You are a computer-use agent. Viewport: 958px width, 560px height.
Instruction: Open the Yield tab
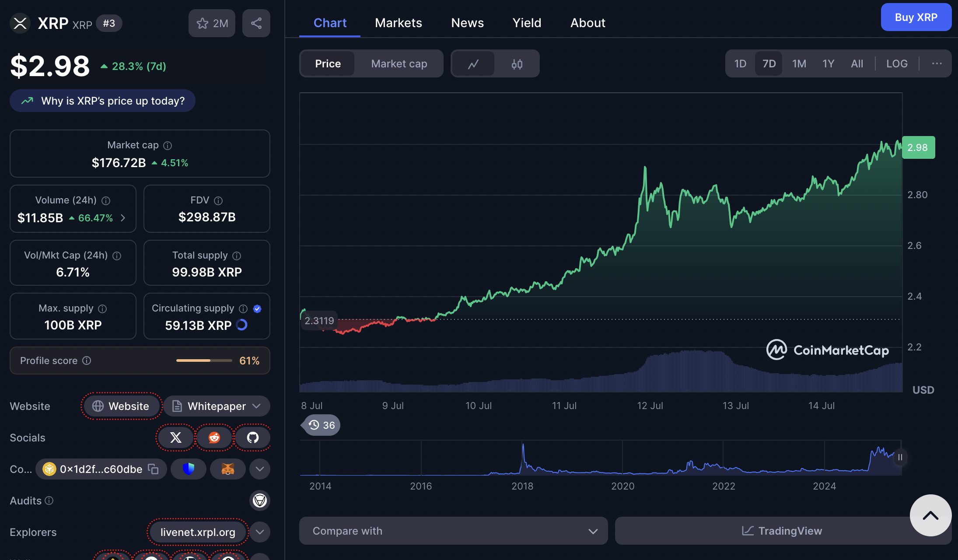point(527,23)
